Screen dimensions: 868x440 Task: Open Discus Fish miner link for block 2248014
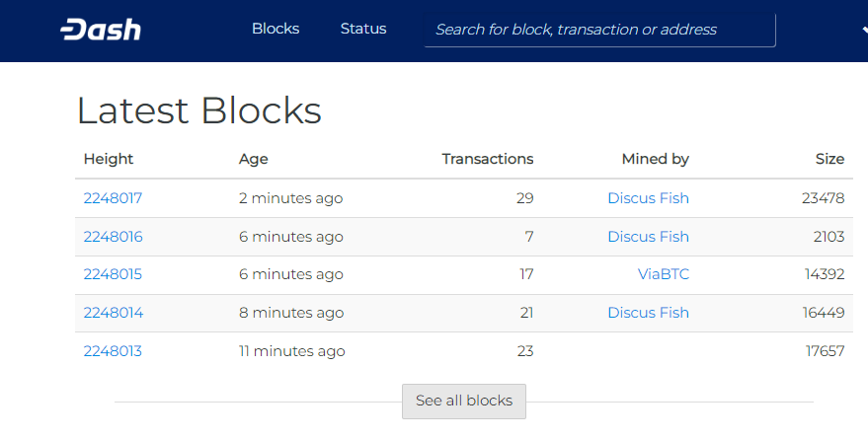coord(648,313)
